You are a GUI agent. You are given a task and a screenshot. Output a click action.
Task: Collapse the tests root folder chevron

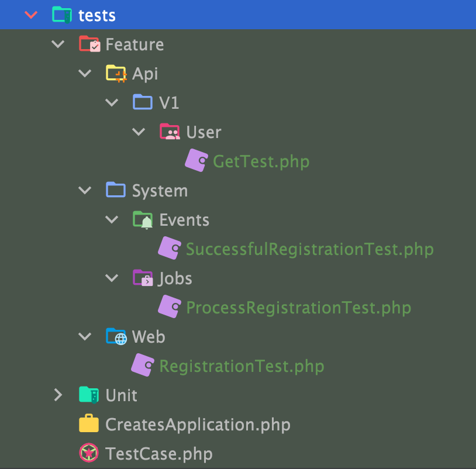pyautogui.click(x=31, y=15)
